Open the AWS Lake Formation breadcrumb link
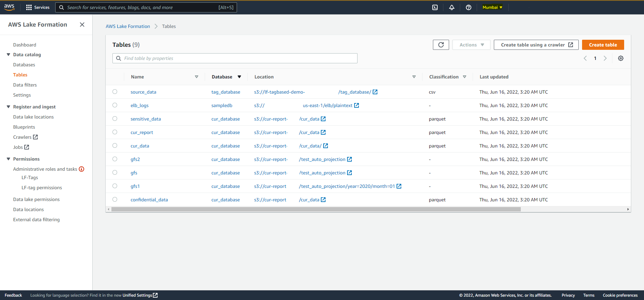644x300 pixels. [x=128, y=26]
